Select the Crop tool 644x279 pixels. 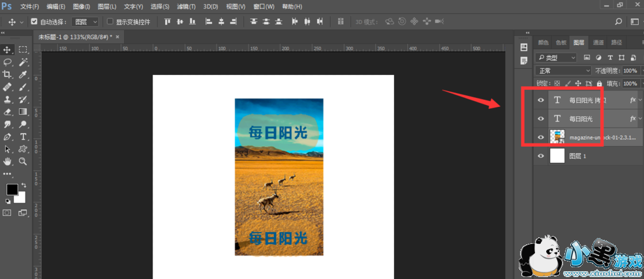[8, 74]
